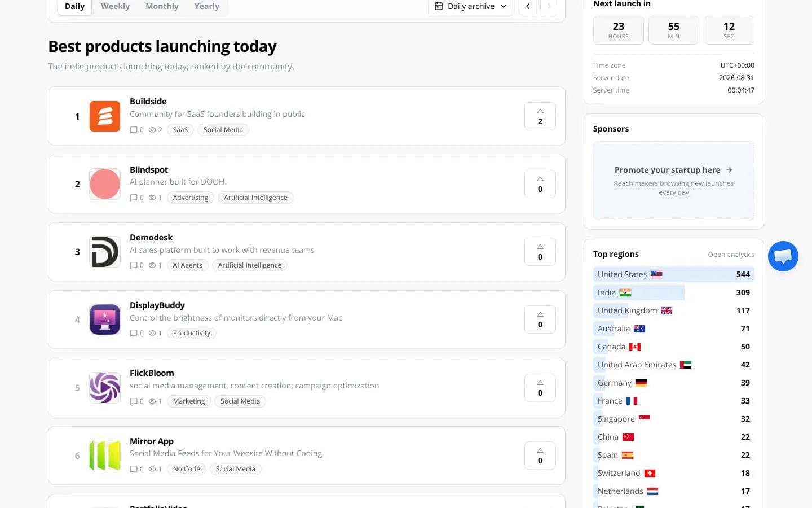Upvote the DisplayBuddy product

[540, 319]
